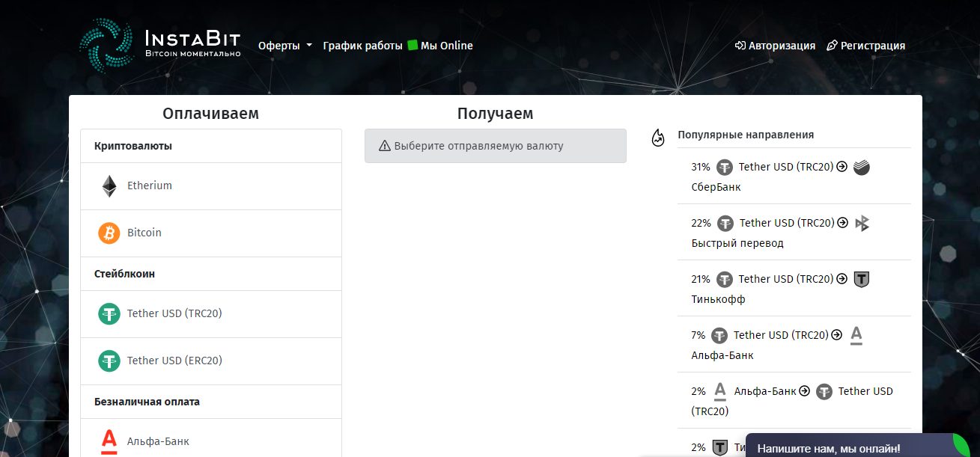
Task: Click the Быстрый перевод arrow icon
Action: (862, 224)
